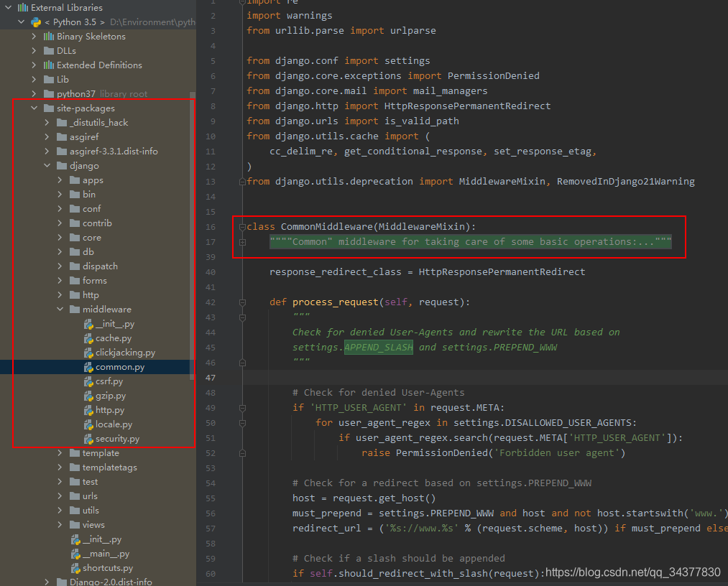Click the middleware folder icon
This screenshot has height=586, width=728.
point(75,309)
